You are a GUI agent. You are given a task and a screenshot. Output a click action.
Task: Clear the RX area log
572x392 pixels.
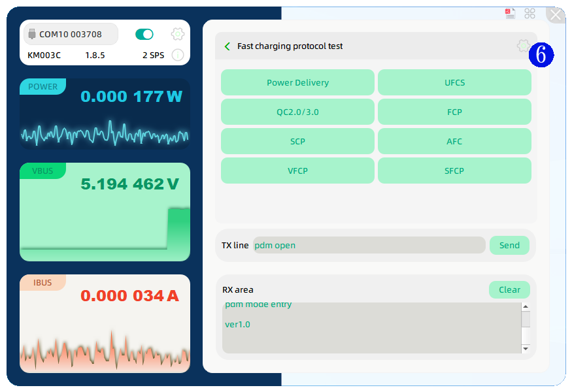click(x=509, y=289)
